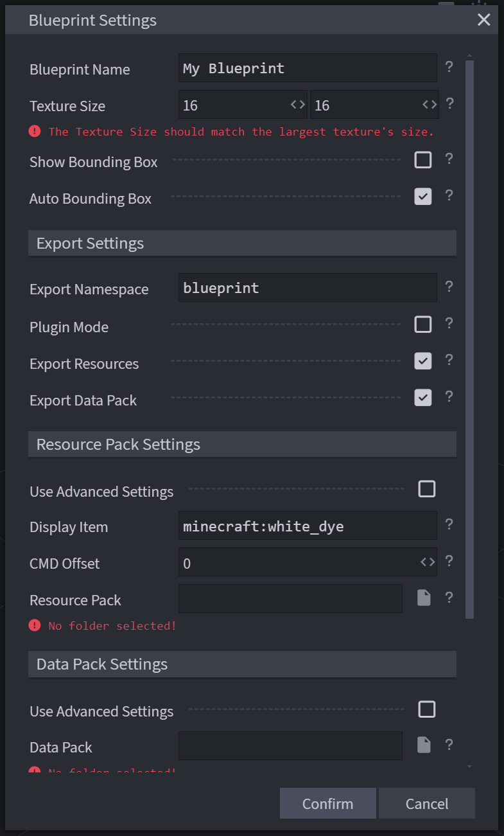Click the Plugin Mode label
504x836 pixels.
(x=69, y=327)
